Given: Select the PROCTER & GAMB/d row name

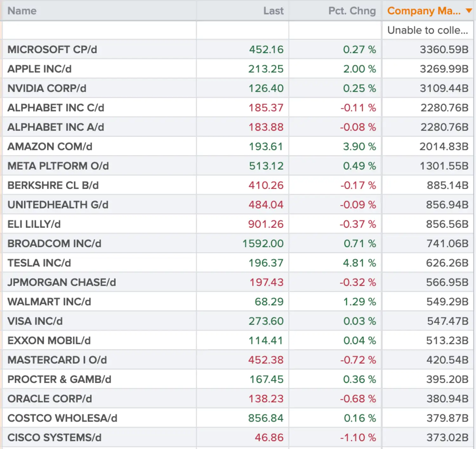Looking at the screenshot, I should [59, 379].
